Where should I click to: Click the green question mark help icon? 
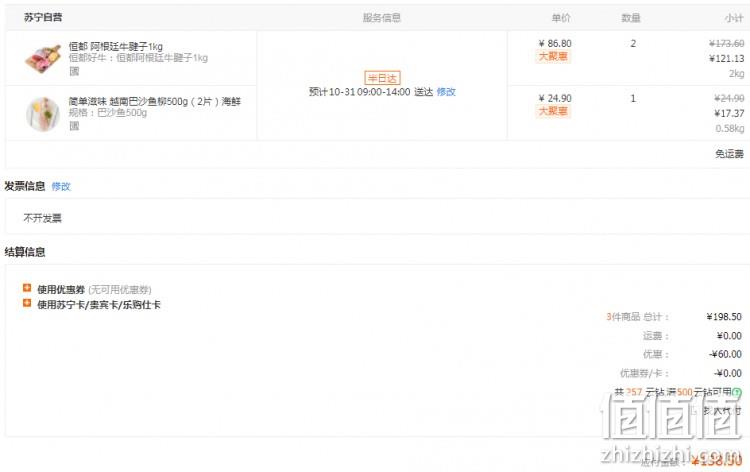coord(737,392)
